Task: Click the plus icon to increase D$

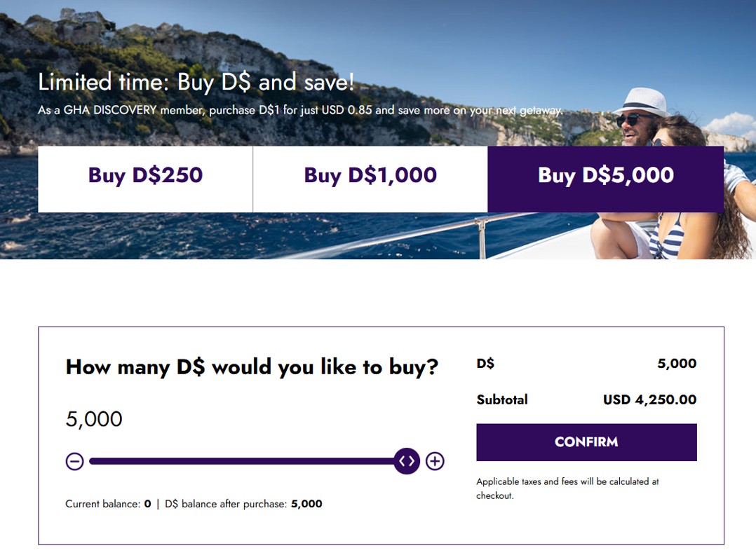Action: pos(435,461)
